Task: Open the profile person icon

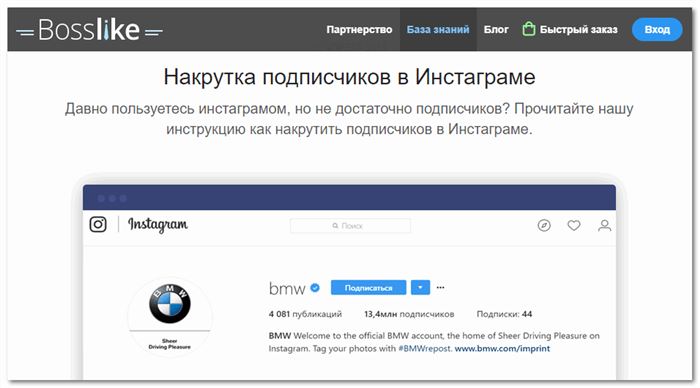Action: (604, 225)
